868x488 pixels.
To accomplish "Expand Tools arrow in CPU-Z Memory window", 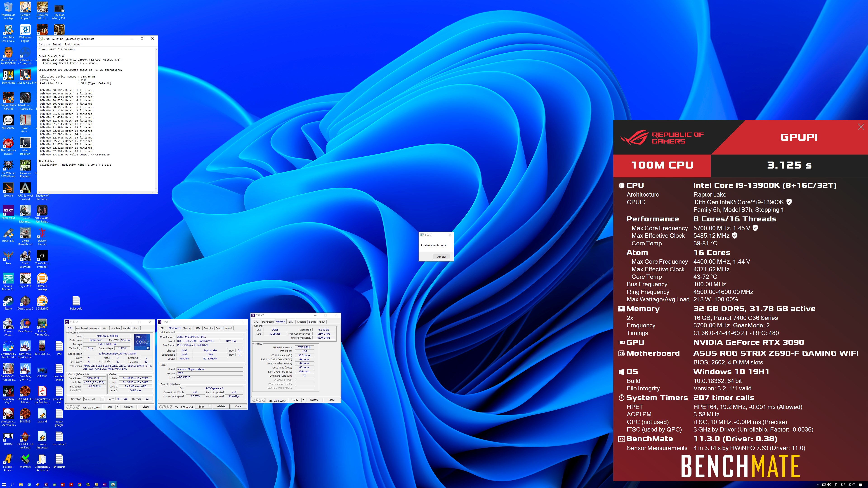I will (303, 400).
